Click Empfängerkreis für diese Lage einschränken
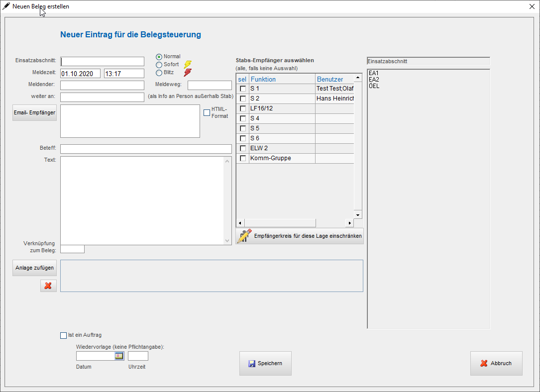 coord(300,236)
